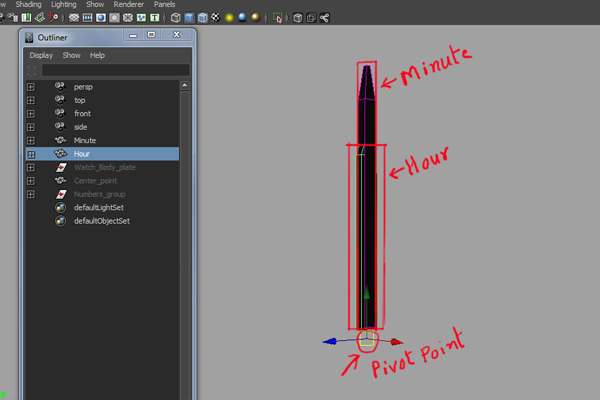Click the isolate select icon
600x400 pixels.
pos(277,18)
